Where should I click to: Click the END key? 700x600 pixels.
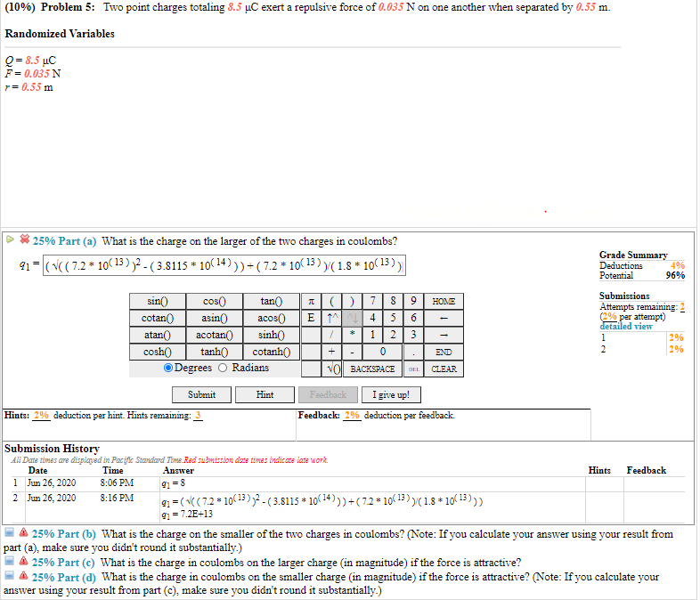click(444, 352)
